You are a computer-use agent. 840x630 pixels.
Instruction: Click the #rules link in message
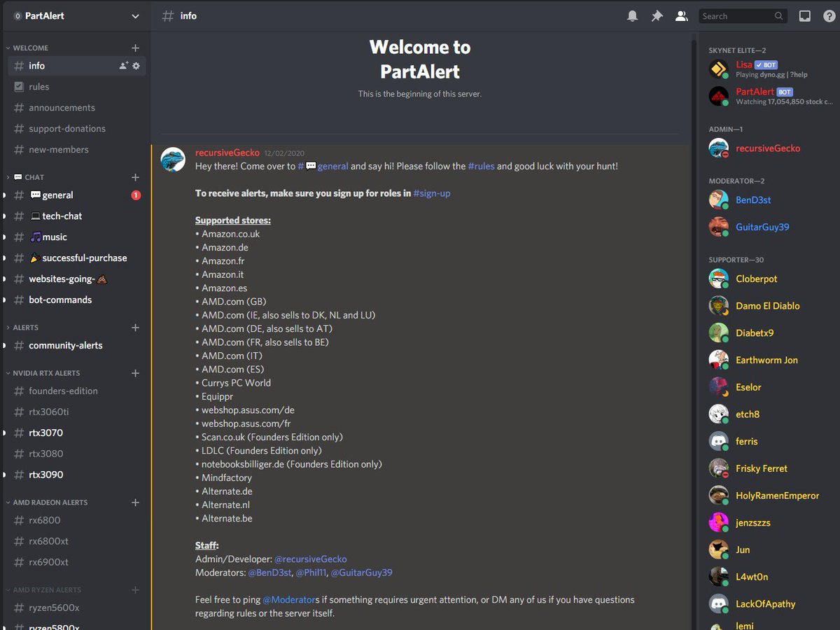pos(481,167)
